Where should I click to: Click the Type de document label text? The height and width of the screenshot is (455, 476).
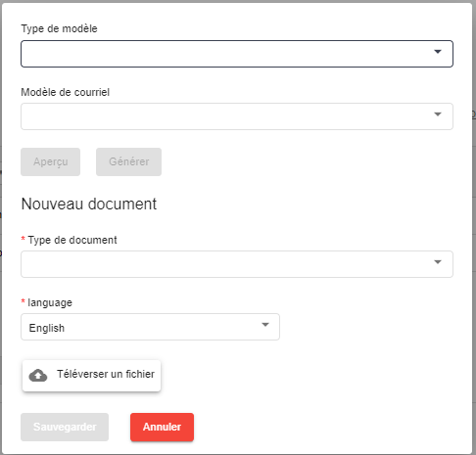(x=72, y=240)
